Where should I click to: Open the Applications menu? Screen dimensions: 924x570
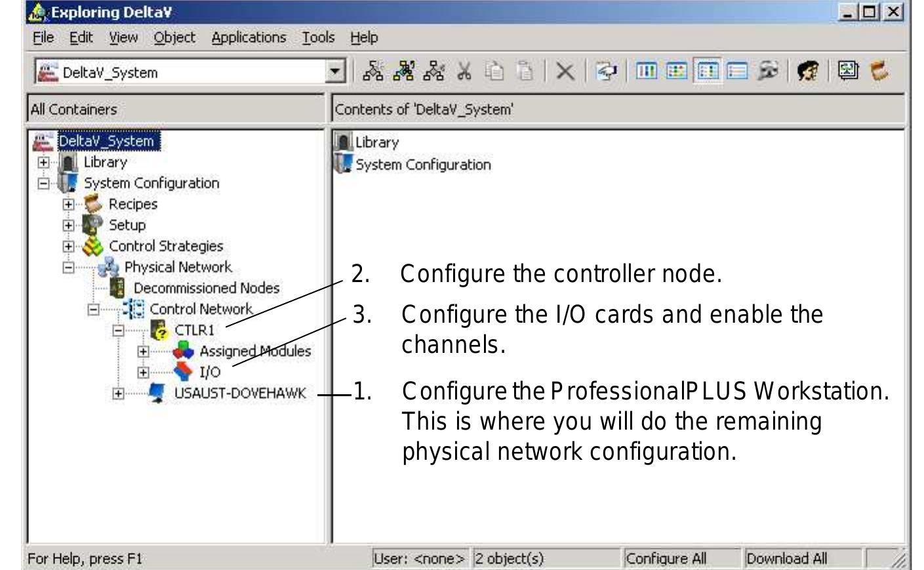tap(249, 37)
